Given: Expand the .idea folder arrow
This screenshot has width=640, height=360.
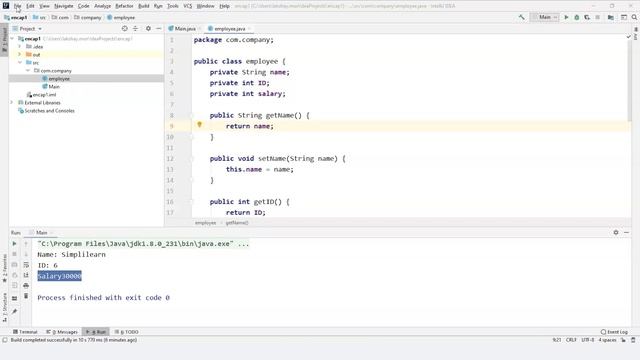Looking at the screenshot, I should click(20, 47).
